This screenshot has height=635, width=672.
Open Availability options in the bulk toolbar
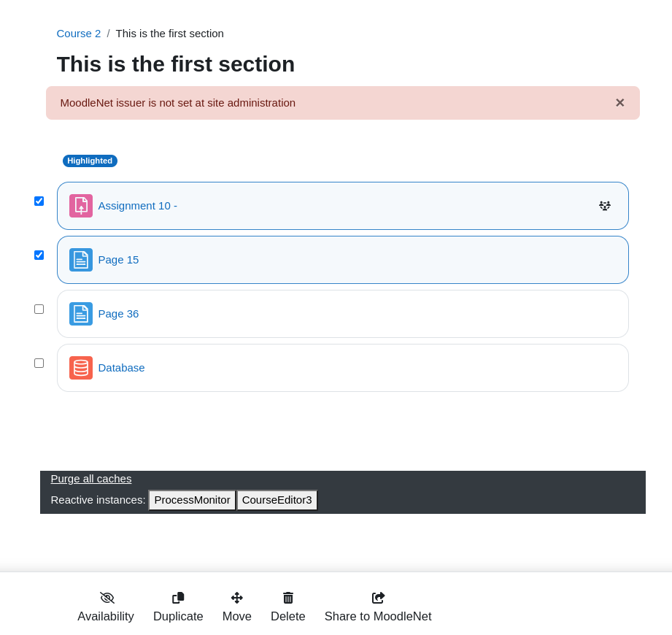click(x=106, y=607)
